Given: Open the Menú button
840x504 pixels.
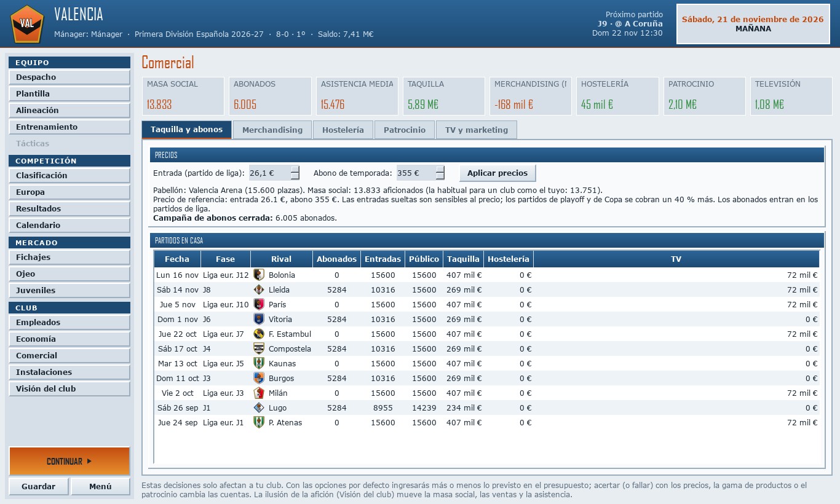Looking at the screenshot, I should 100,487.
